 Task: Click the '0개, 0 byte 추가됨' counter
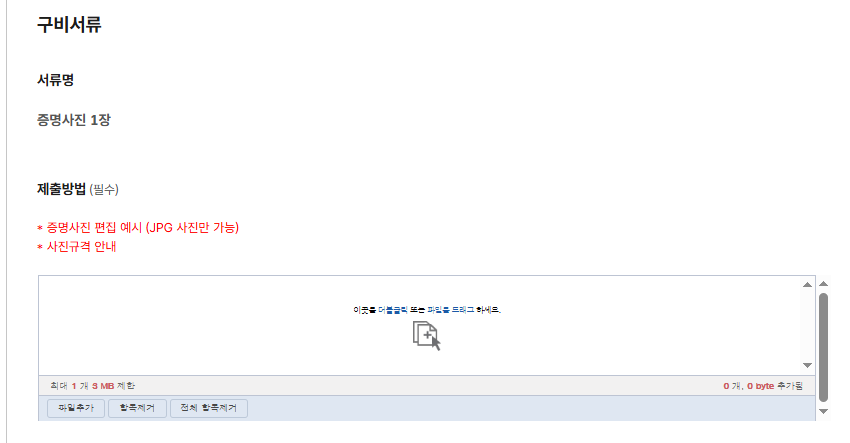(x=763, y=386)
